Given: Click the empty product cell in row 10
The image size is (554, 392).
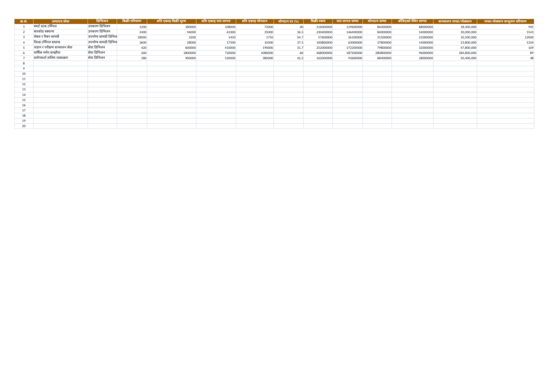Looking at the screenshot, I should (x=60, y=74).
